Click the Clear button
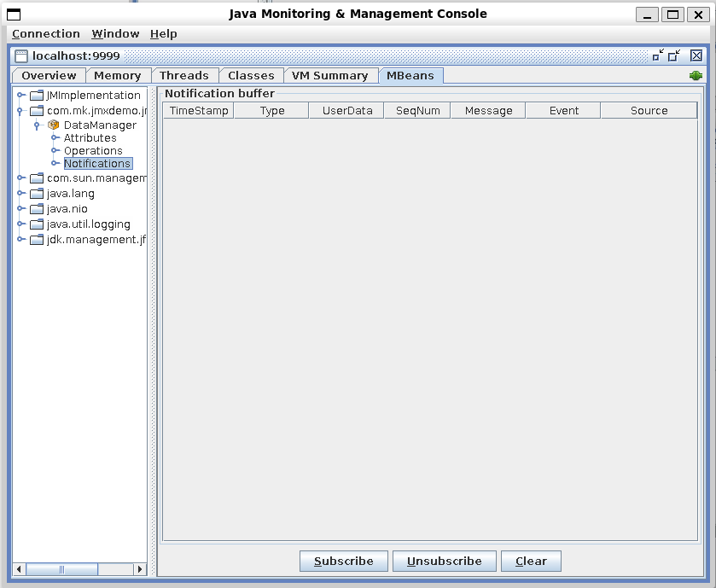 (531, 561)
